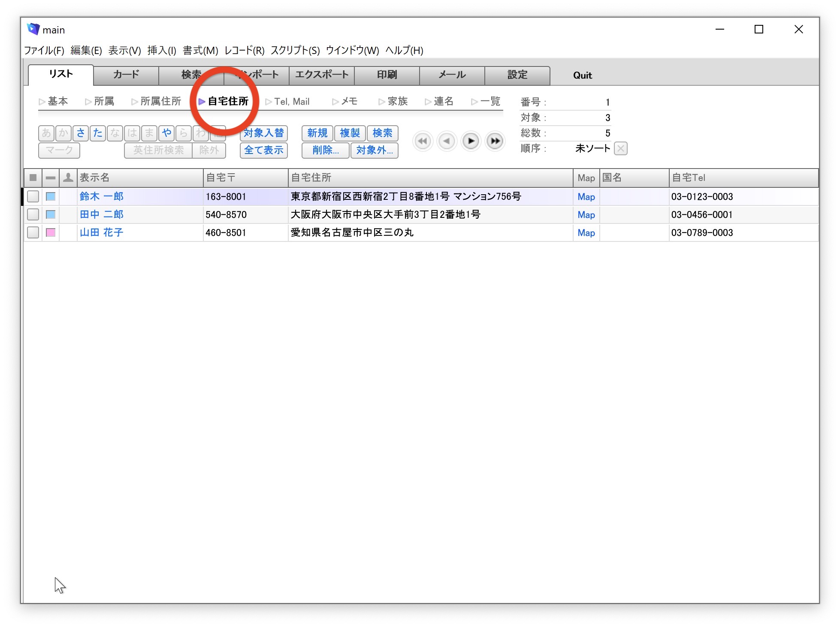Clear sort order with the X icon
Viewport: 840px width, 627px height.
(x=620, y=149)
